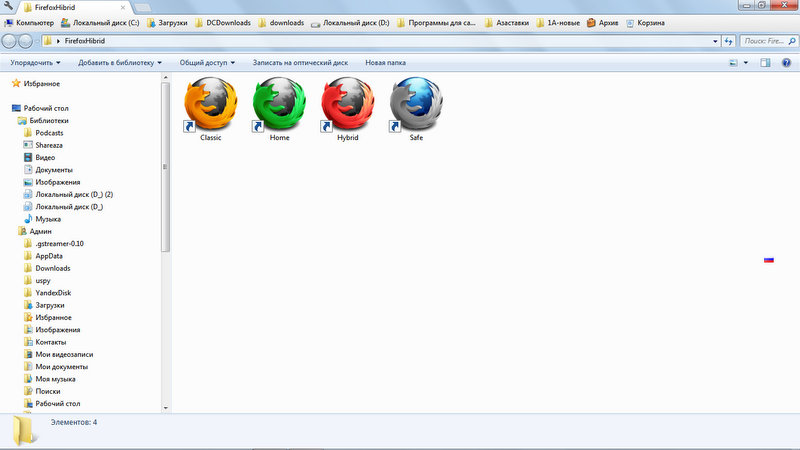
Task: Open Корзина from the links bar
Action: tap(645, 23)
